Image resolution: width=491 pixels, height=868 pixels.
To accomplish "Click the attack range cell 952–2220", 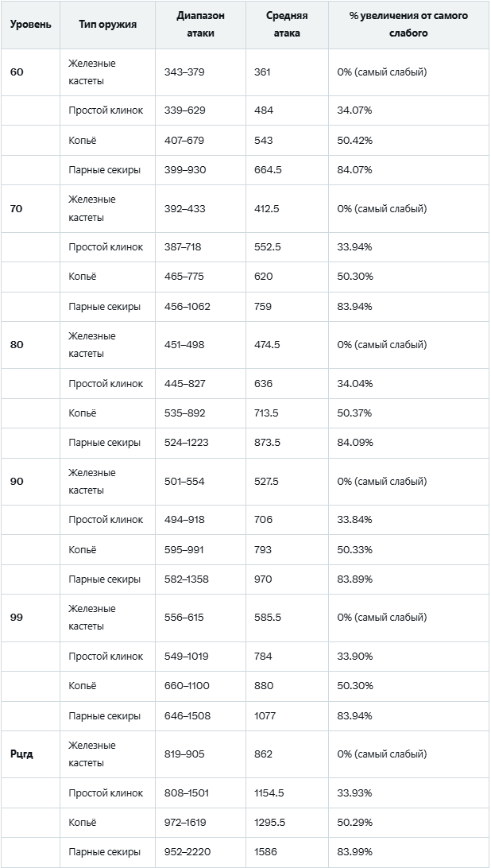I will click(187, 852).
